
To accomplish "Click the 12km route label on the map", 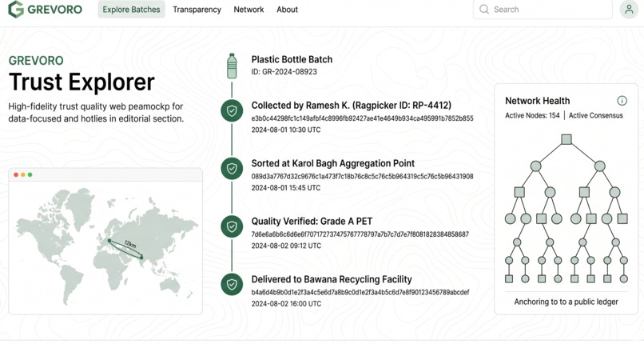I will tap(130, 243).
